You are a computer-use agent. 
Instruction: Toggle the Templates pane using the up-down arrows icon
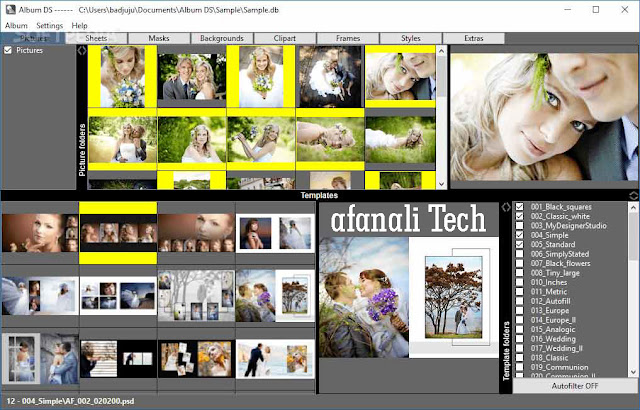click(x=634, y=195)
